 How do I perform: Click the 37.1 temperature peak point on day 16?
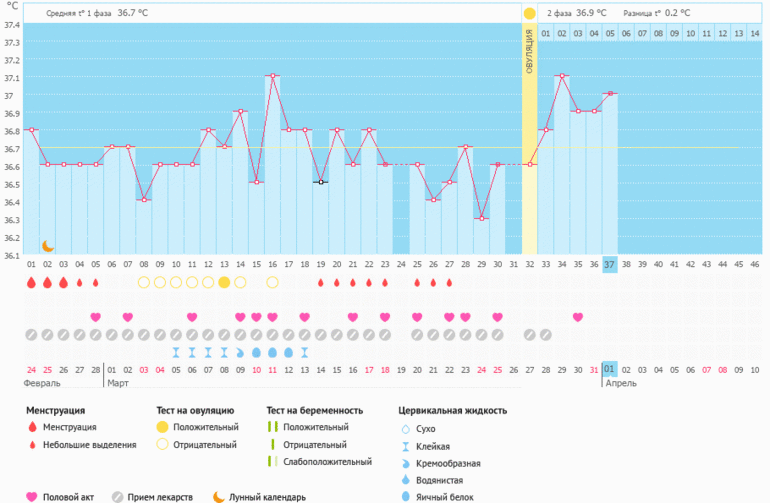point(272,76)
